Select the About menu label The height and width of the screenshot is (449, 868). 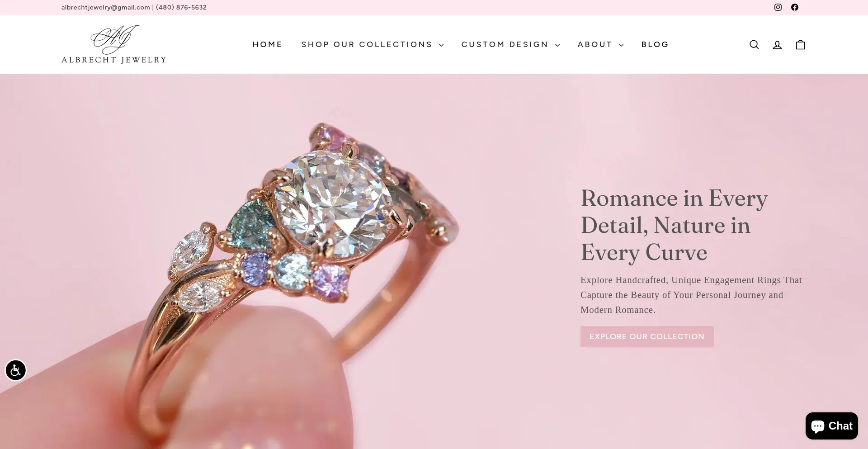[x=594, y=44]
